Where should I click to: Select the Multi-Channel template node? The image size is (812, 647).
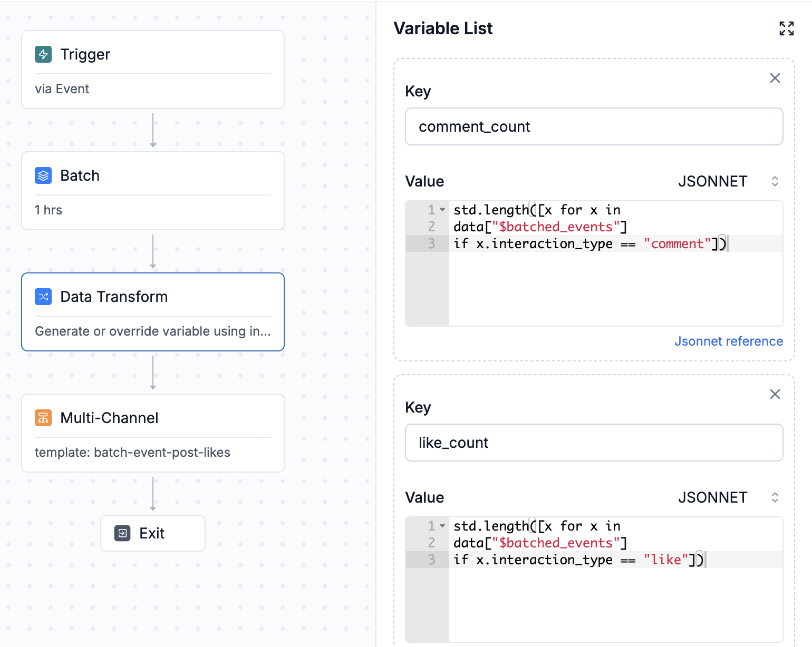[153, 434]
